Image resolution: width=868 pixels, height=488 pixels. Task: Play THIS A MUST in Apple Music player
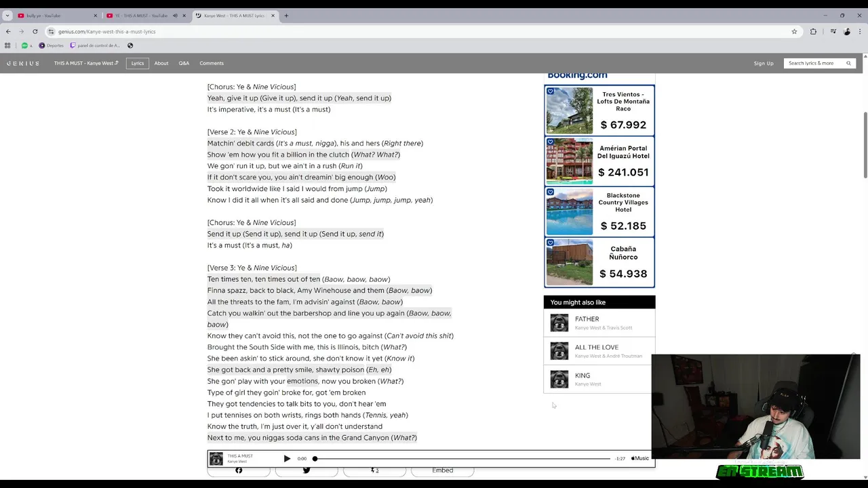pyautogui.click(x=287, y=459)
